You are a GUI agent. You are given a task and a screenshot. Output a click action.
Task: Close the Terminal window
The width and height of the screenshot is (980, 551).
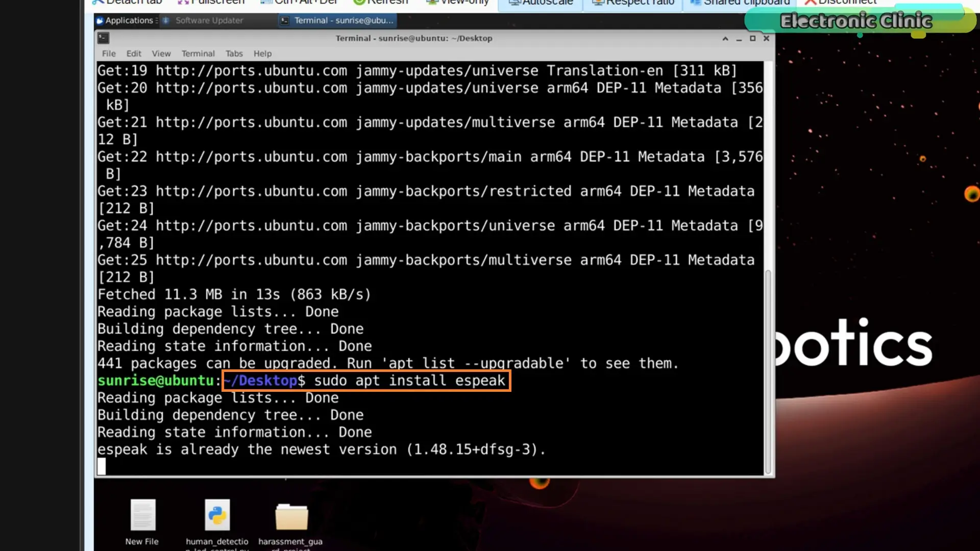[766, 38]
